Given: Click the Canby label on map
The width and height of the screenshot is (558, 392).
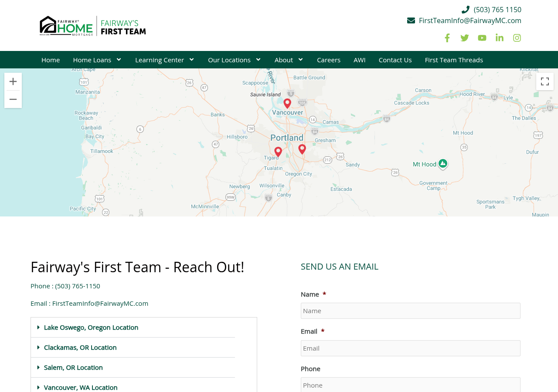Looking at the screenshot, I should coord(284,195).
